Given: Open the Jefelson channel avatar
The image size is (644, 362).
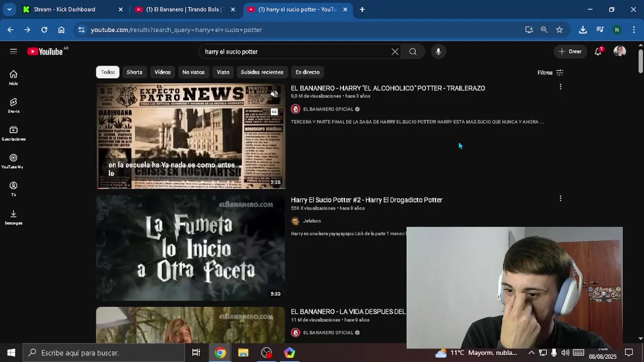Looking at the screenshot, I should pos(295,221).
